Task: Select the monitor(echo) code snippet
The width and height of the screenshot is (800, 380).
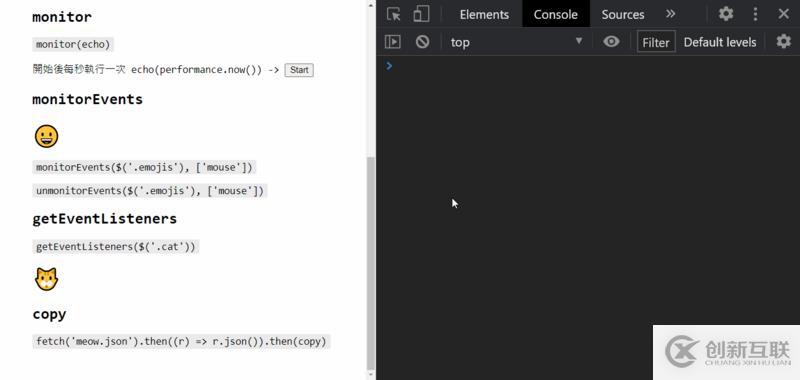Action: click(73, 44)
